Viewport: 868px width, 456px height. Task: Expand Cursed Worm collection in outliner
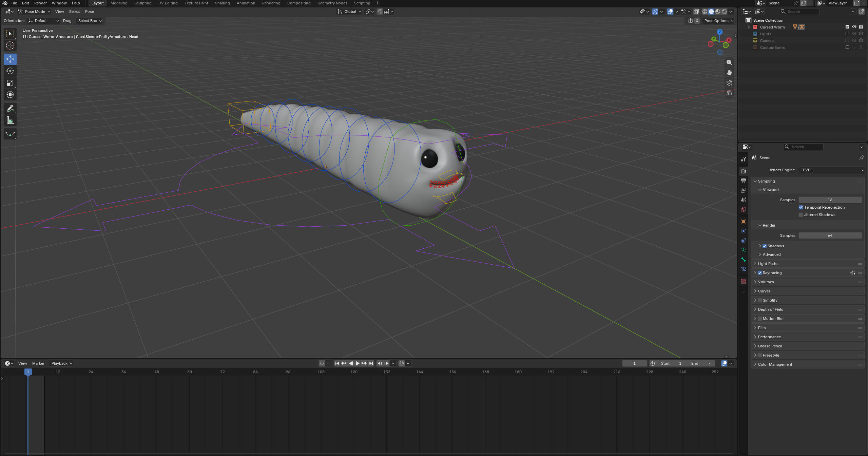coord(749,27)
